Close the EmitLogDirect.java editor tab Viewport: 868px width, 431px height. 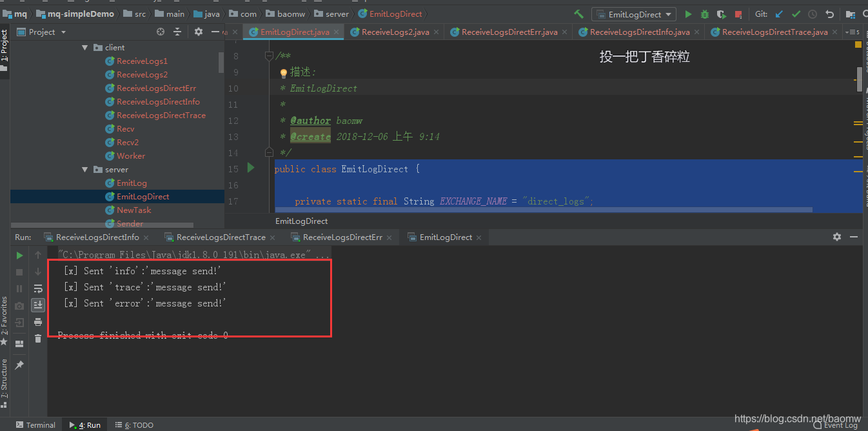(338, 32)
